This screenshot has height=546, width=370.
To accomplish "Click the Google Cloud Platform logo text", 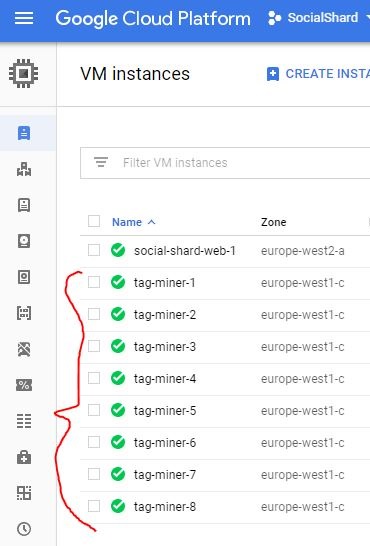I will click(x=153, y=18).
